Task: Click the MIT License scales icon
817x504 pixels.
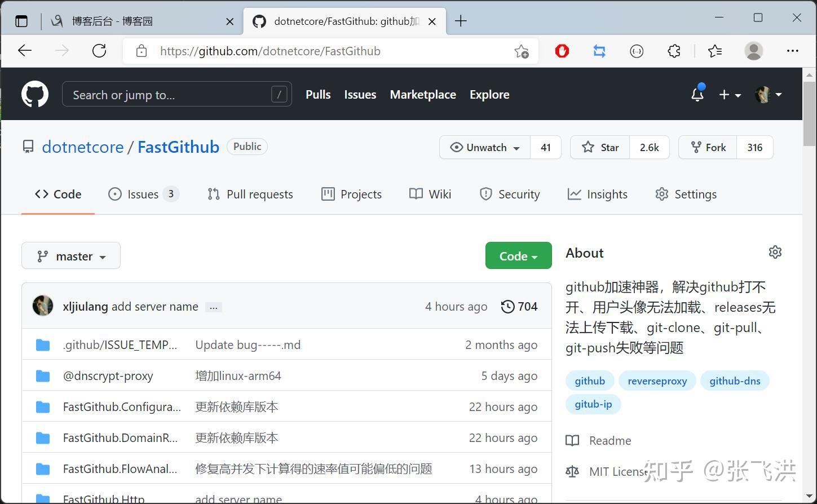Action: coord(572,471)
